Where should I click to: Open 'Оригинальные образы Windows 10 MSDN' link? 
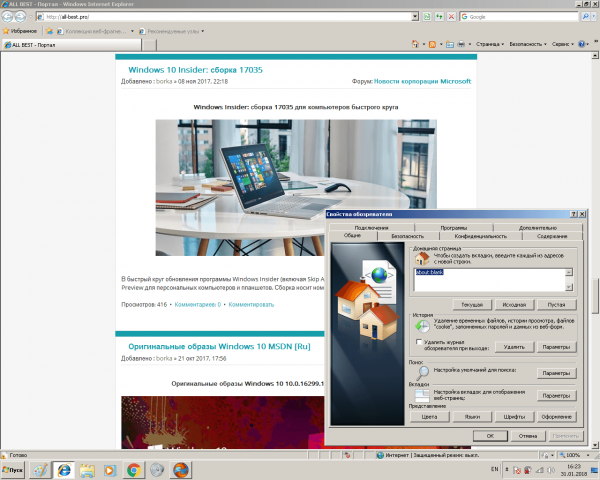(219, 346)
